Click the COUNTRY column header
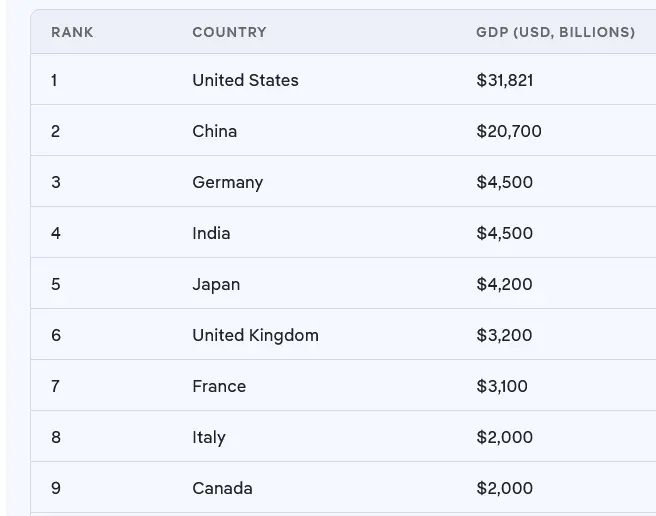Viewport: 656px width, 516px height. point(229,32)
